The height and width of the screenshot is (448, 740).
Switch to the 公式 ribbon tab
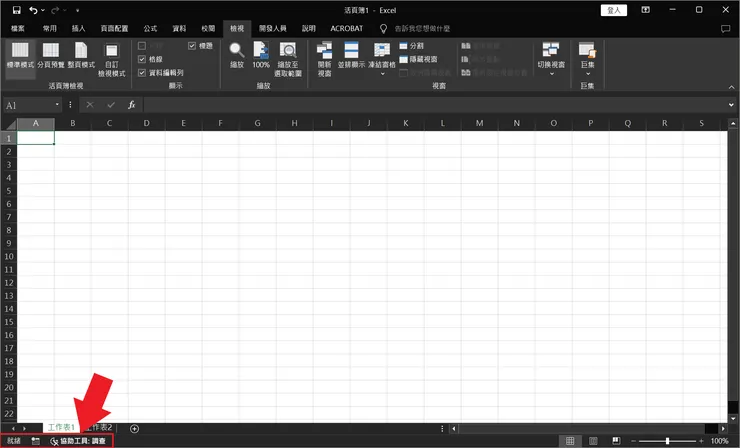[x=150, y=28]
